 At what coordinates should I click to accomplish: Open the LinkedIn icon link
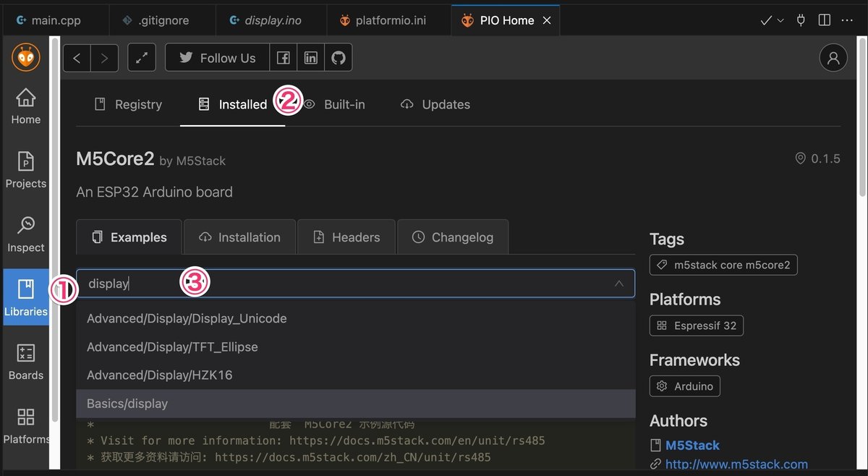311,58
